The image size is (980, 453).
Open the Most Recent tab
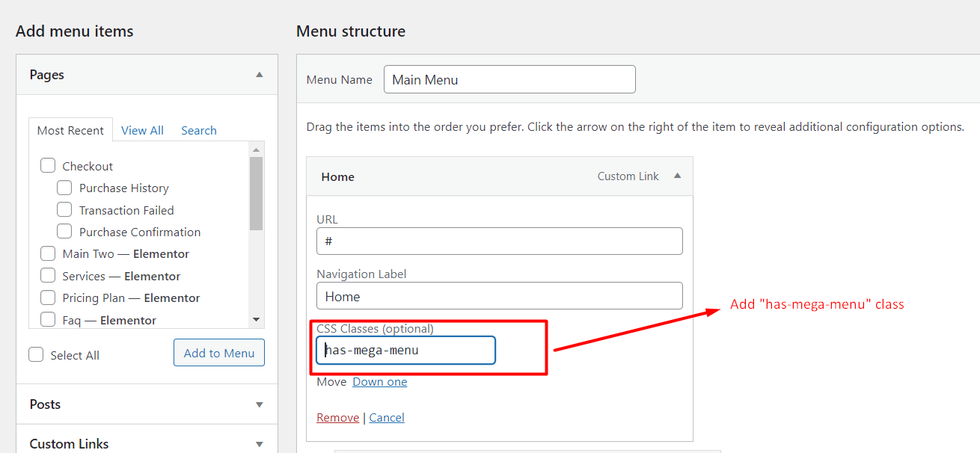tap(70, 130)
